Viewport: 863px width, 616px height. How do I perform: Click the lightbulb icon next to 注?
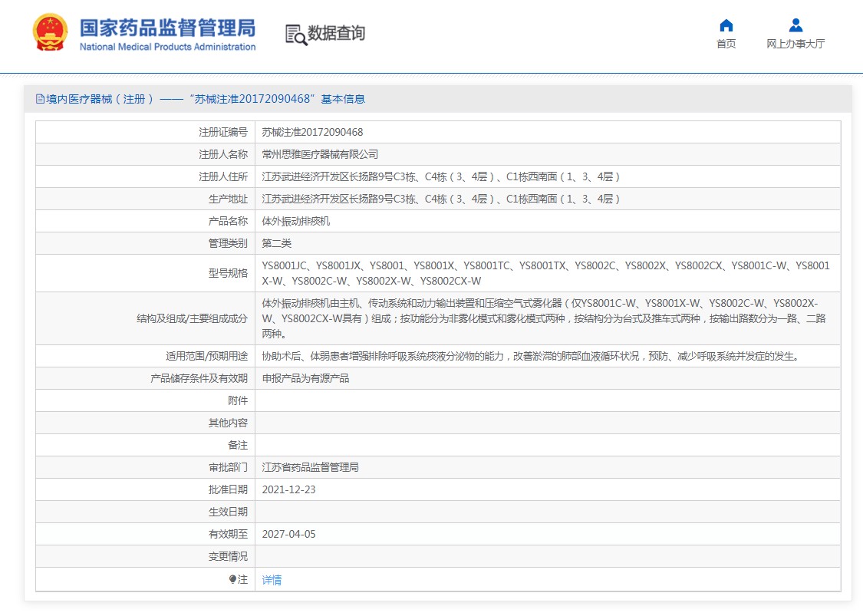(x=232, y=580)
